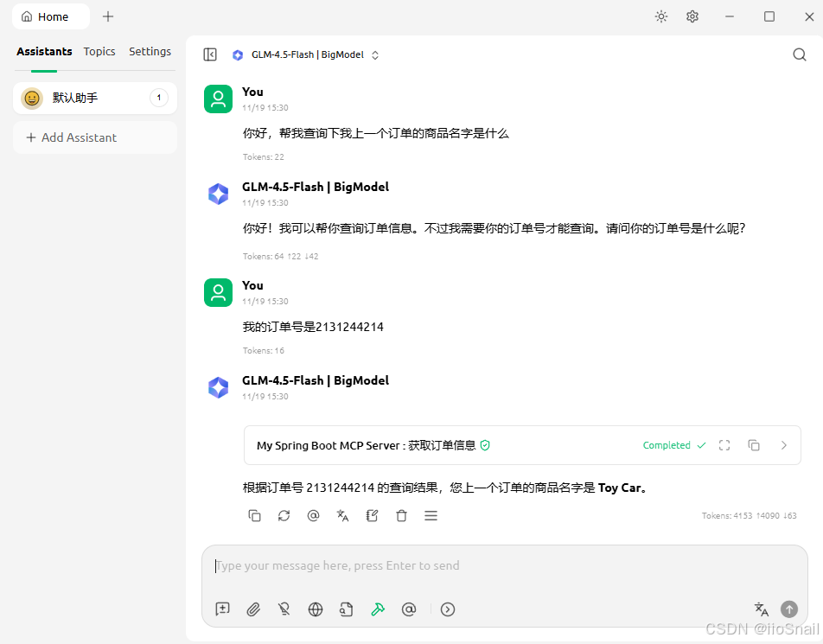Click the user avatar on the second You message
Image resolution: width=823 pixels, height=644 pixels.
[x=218, y=292]
